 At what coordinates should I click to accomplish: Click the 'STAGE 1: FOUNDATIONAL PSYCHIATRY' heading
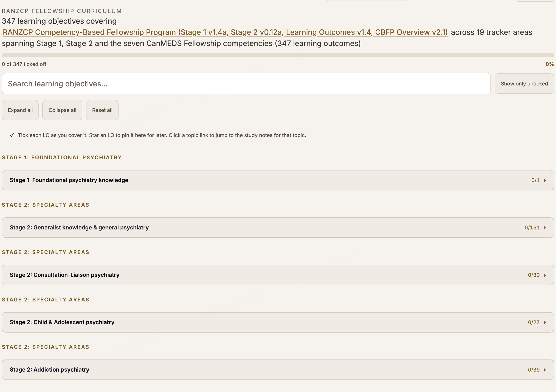tap(62, 157)
